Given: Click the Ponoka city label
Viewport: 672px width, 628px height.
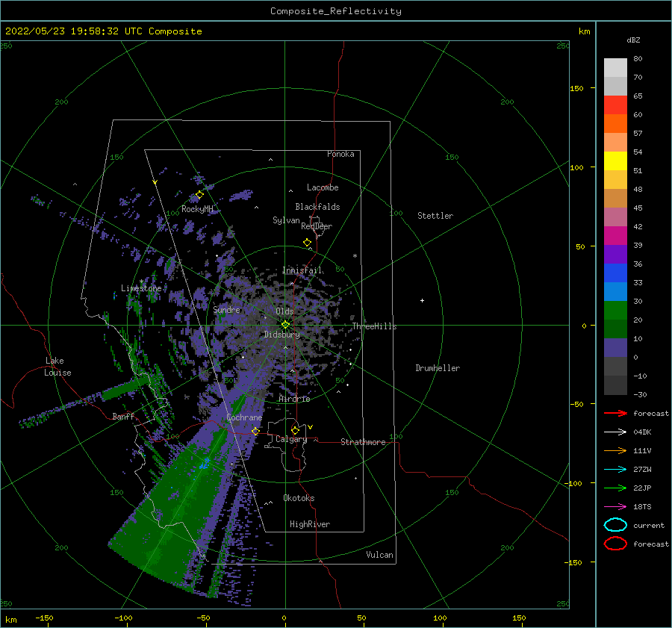Looking at the screenshot, I should pos(340,154).
